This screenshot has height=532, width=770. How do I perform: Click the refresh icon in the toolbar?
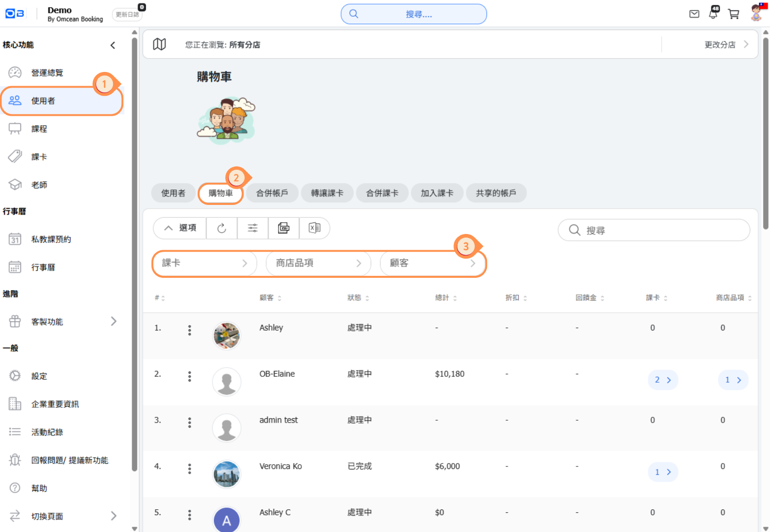(x=222, y=228)
